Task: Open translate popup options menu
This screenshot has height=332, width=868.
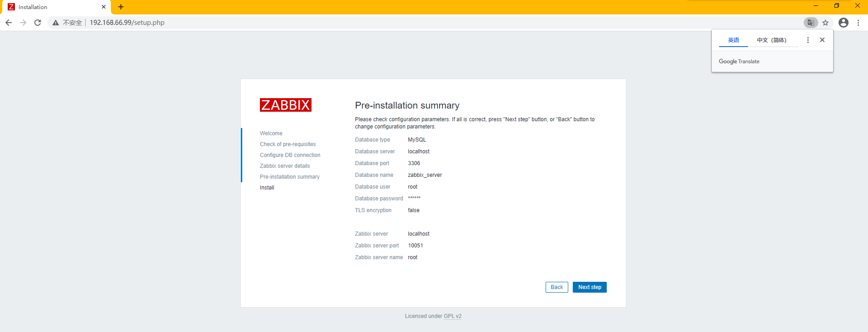Action: click(x=808, y=40)
